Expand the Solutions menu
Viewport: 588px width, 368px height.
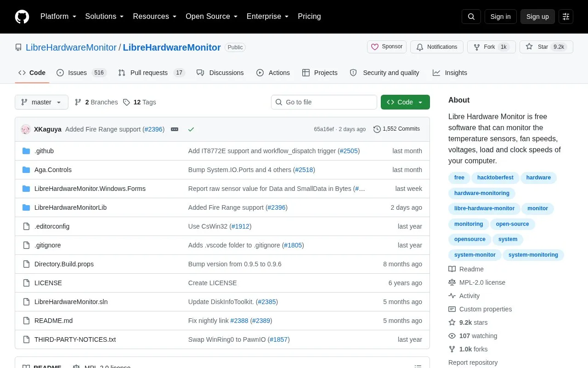(105, 17)
